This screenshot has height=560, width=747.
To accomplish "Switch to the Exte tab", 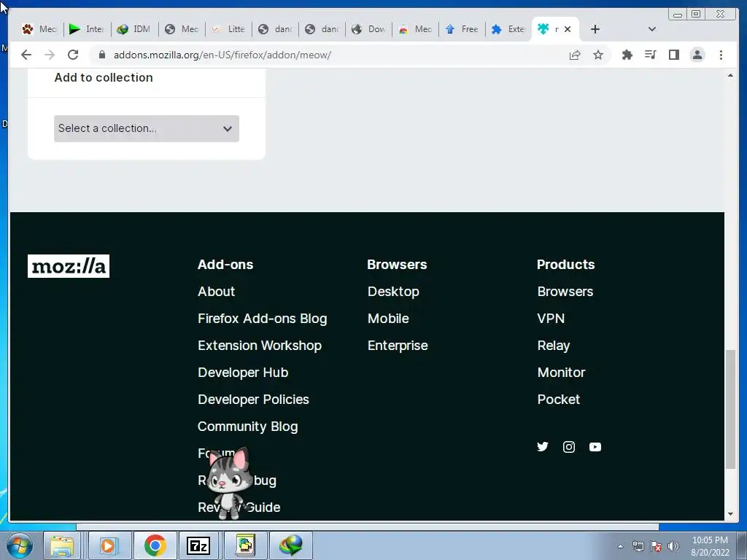I will 508,29.
